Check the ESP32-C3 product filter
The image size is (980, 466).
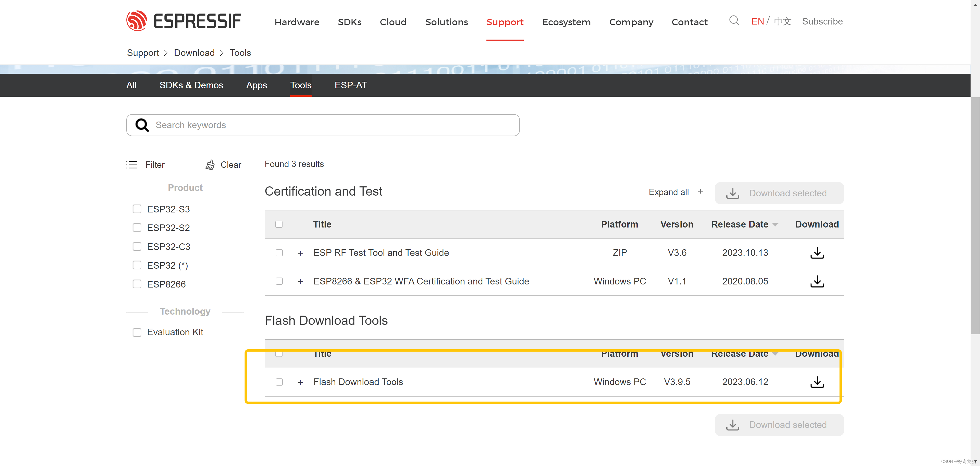[x=137, y=247]
